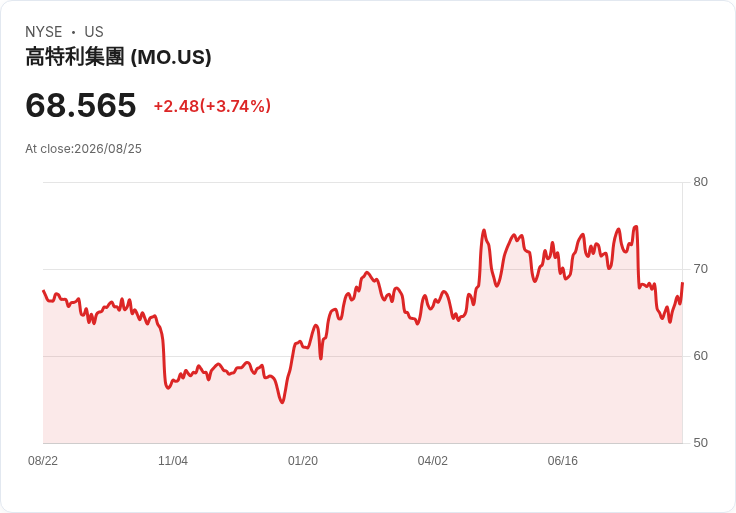Image resolution: width=736 pixels, height=513 pixels.
Task: Click the At close:2026/08/25 text
Action: 84,149
